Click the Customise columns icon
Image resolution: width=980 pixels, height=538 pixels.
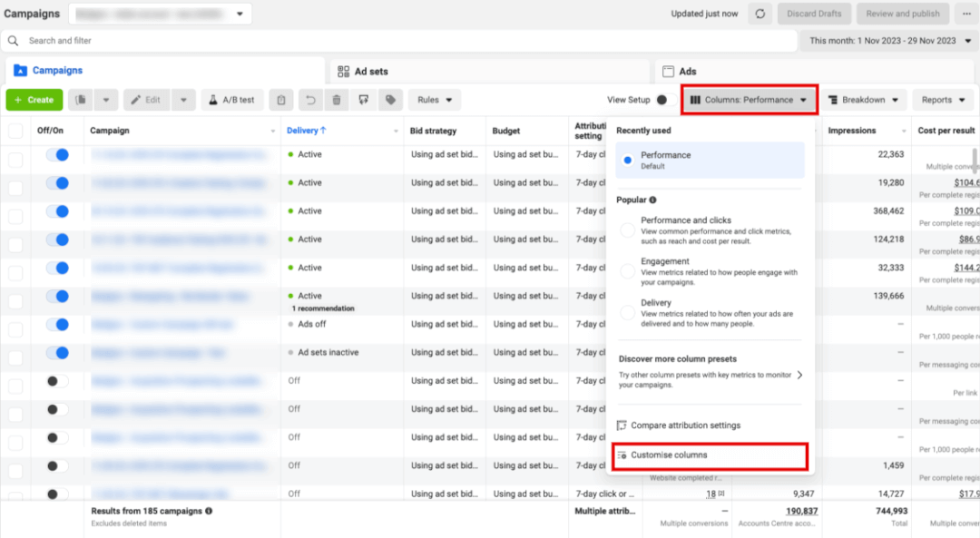(622, 455)
